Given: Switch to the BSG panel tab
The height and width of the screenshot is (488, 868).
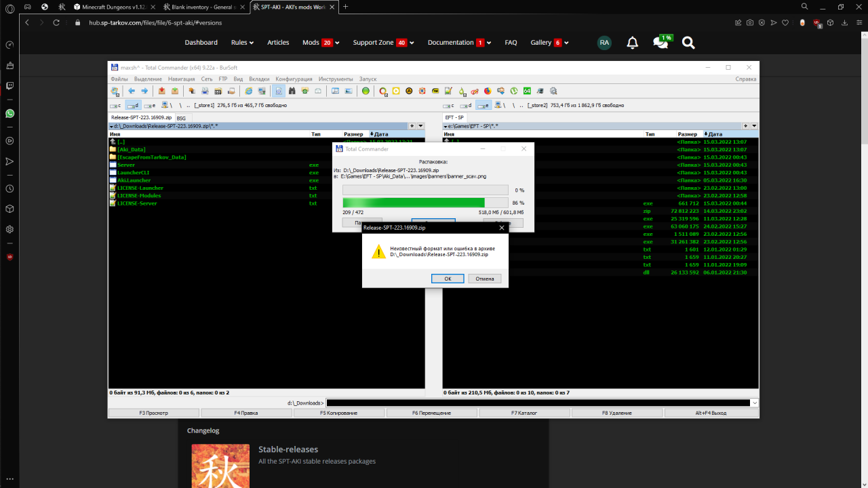Looking at the screenshot, I should 181,117.
